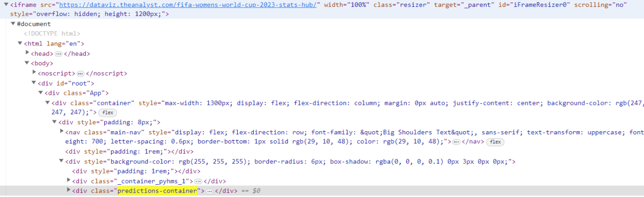Click the ellipsis in the _container_pyhms_1 div
This screenshot has width=644, height=197.
point(198,181)
